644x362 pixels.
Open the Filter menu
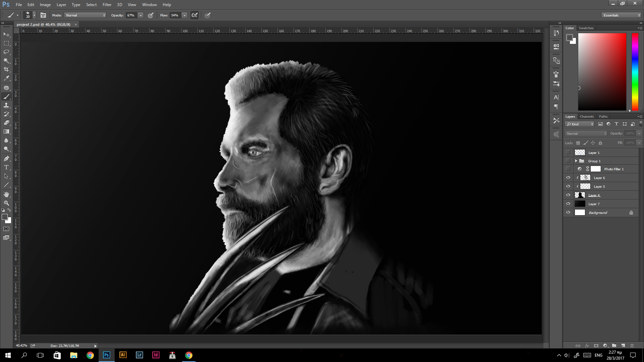tap(107, 5)
